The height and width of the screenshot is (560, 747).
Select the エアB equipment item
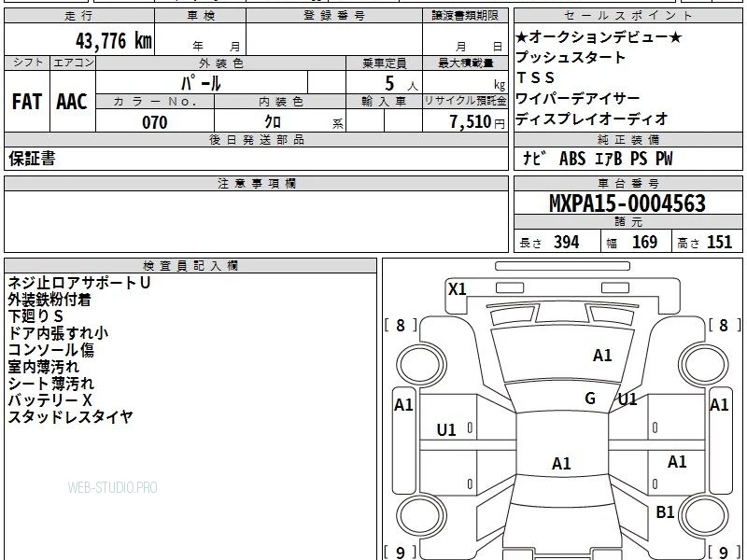[609, 159]
